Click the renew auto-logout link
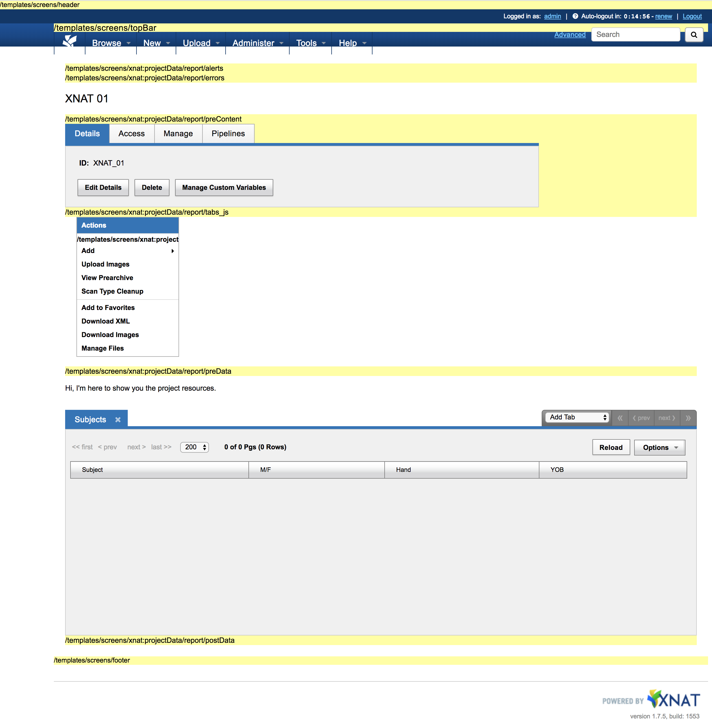Image resolution: width=712 pixels, height=728 pixels. point(663,16)
